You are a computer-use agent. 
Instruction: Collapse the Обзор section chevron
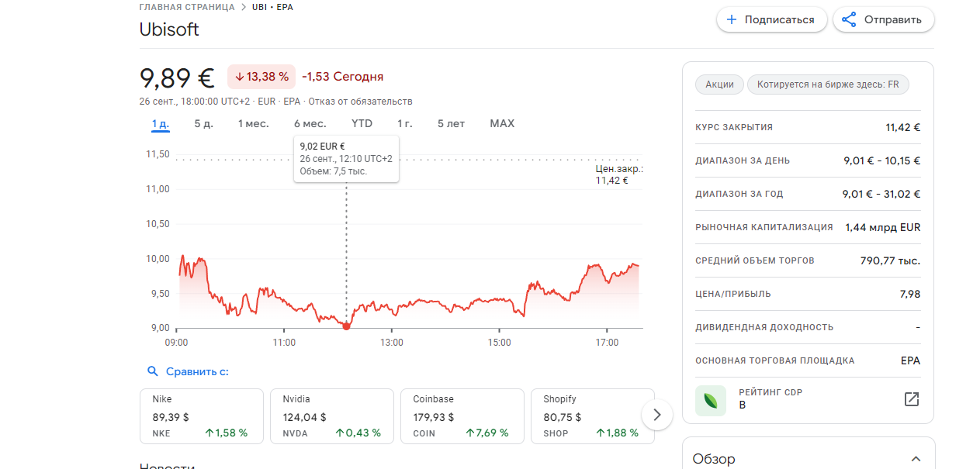point(916,459)
